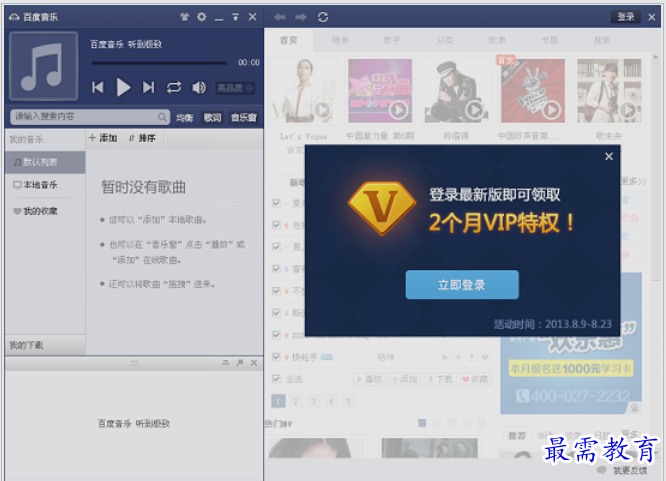Go back with the left arrow
Screen dimensions: 666x481
coord(280,17)
